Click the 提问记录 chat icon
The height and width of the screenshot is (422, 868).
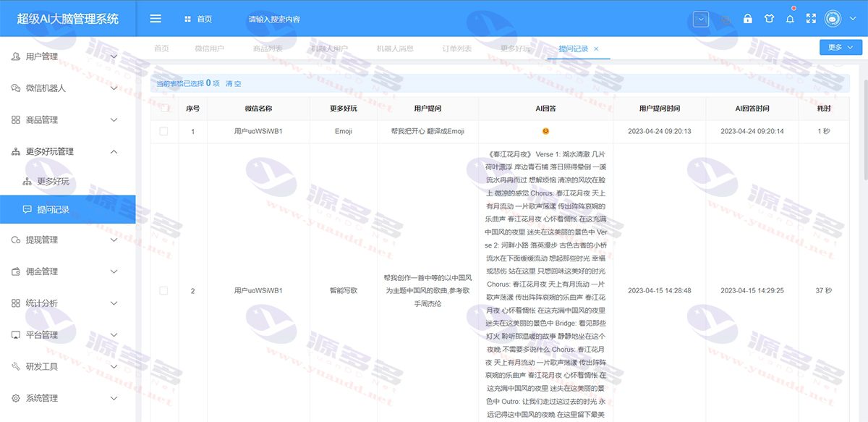(x=27, y=210)
